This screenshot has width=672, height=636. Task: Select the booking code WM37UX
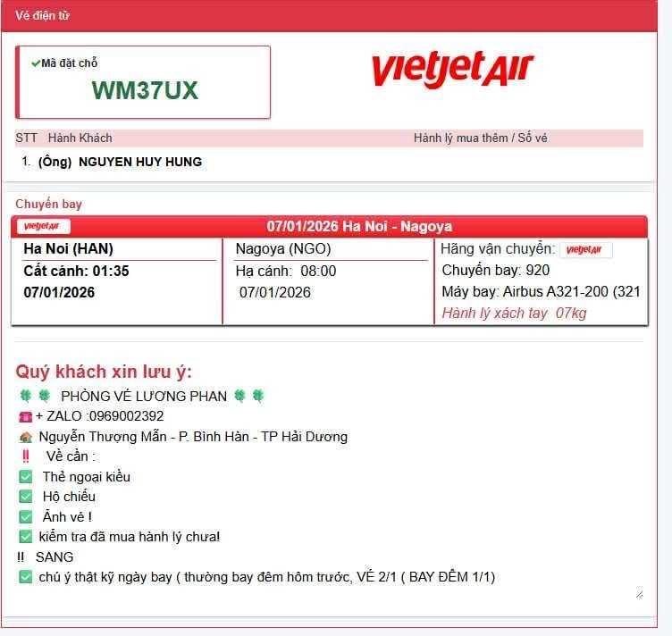pyautogui.click(x=145, y=90)
